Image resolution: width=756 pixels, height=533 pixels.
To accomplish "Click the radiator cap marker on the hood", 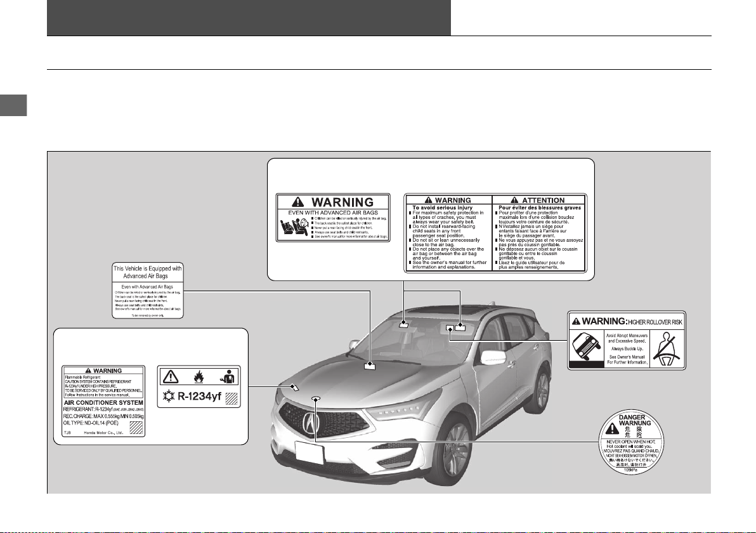I will (316, 399).
